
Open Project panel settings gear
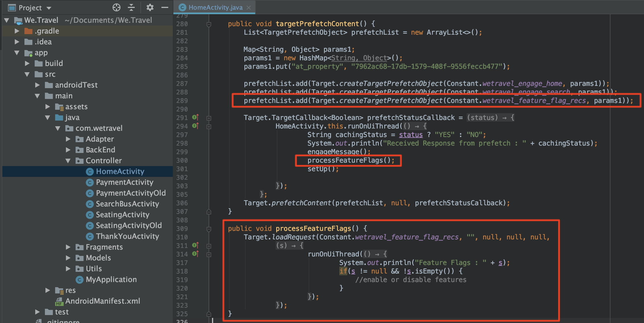(x=150, y=7)
